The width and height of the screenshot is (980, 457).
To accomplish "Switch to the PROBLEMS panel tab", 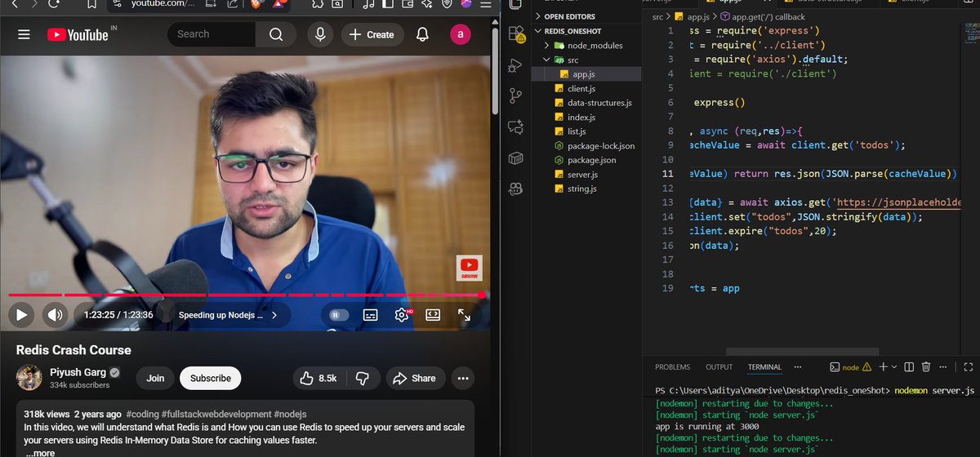I will [x=672, y=367].
